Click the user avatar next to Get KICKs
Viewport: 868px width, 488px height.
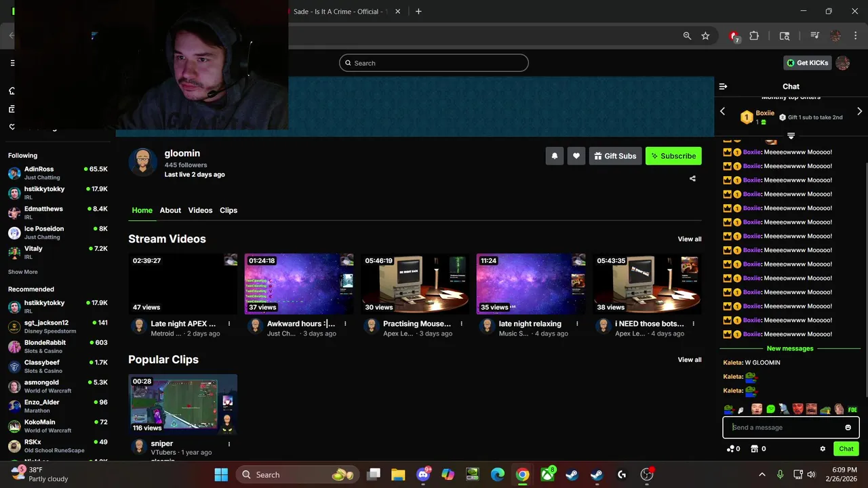pos(843,63)
